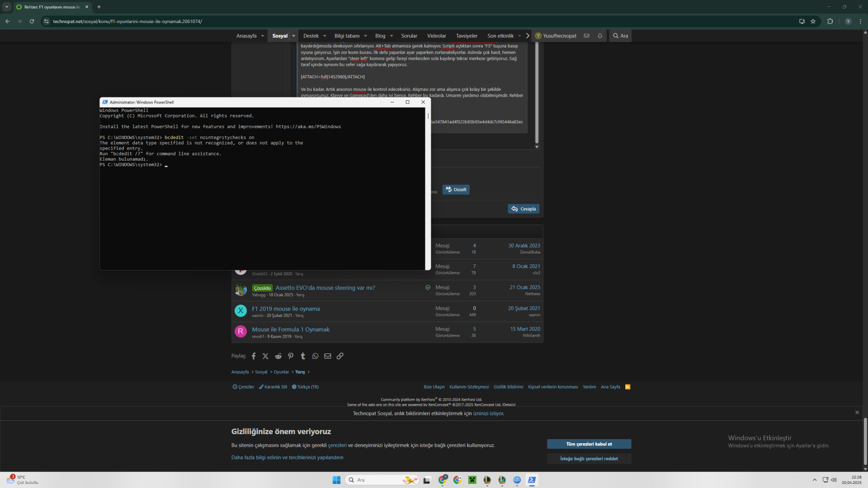Click the editor's vertical scrollbar
The height and width of the screenshot is (488, 868).
point(537,90)
